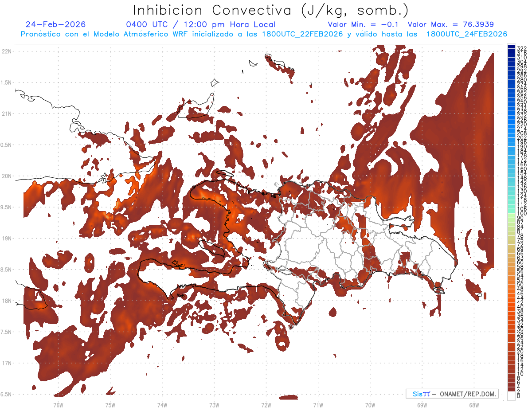532x411 pixels.
Task: Pick the white swatch beside 0
Action: pyautogui.click(x=511, y=396)
